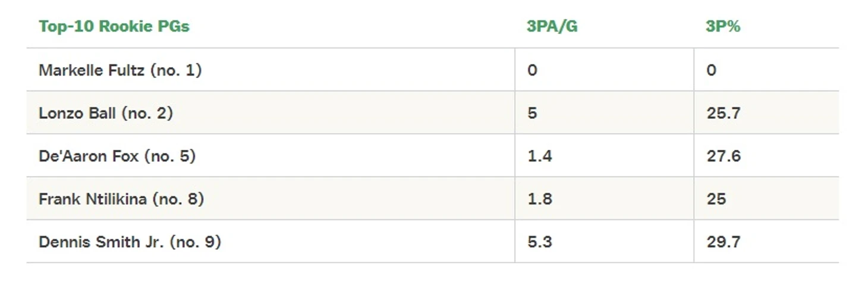Click Markelle Fultz's 3PA/G value 0
The width and height of the screenshot is (868, 283).
coord(532,70)
